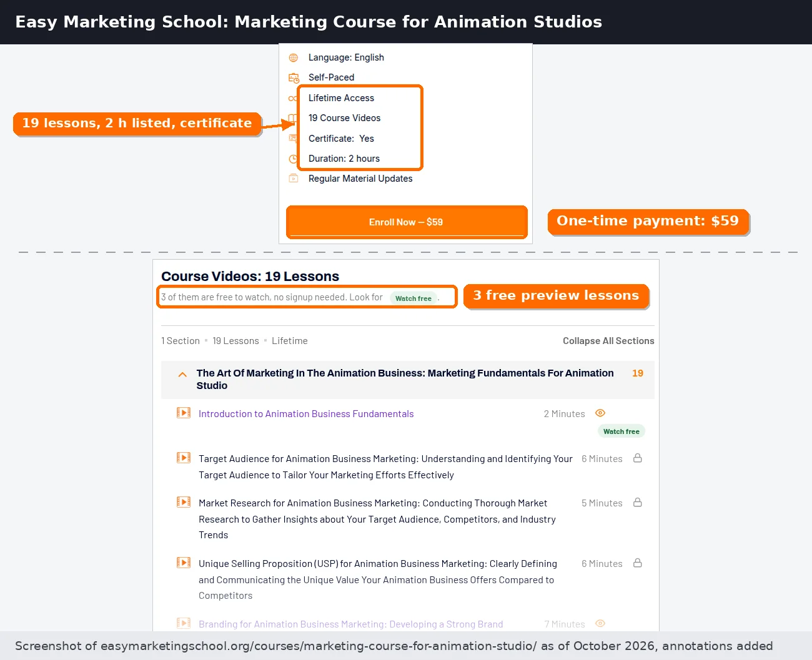This screenshot has width=812, height=660.
Task: Click video icon beside Target Audience lesson
Action: coord(184,458)
